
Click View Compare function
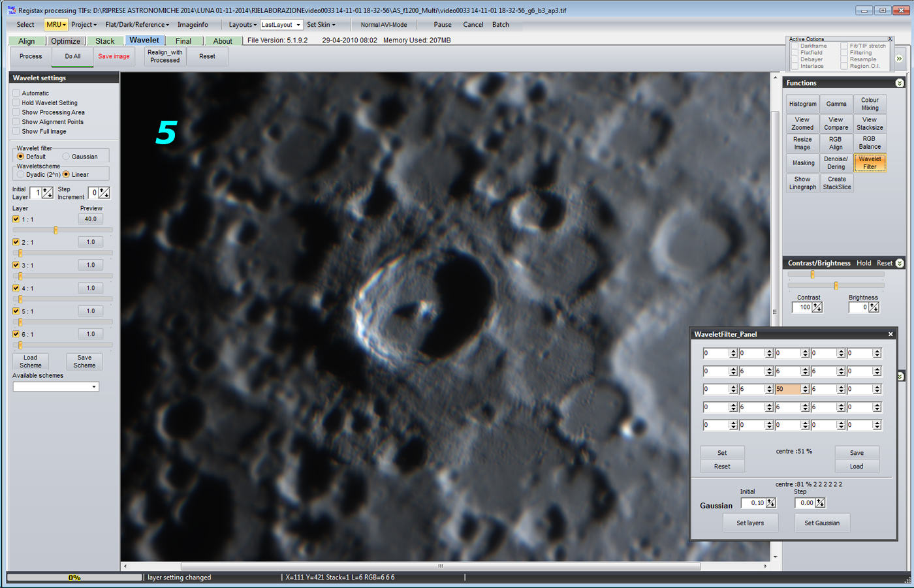pos(836,124)
